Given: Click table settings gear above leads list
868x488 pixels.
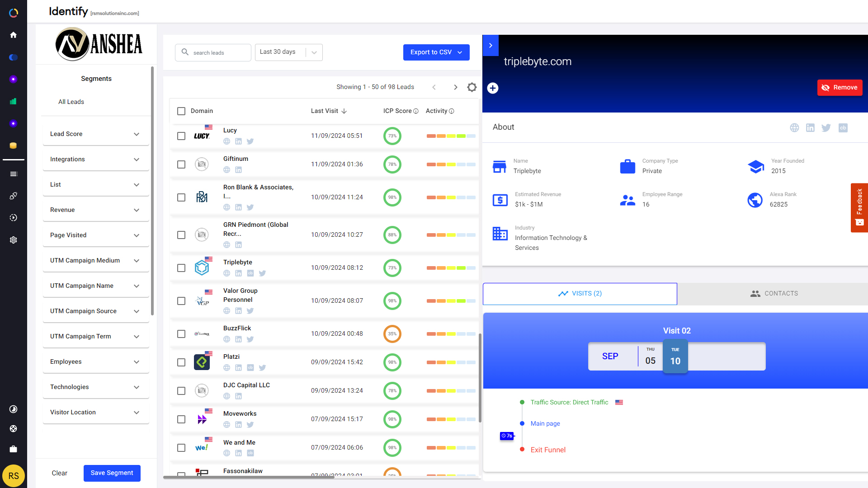Looking at the screenshot, I should [472, 87].
